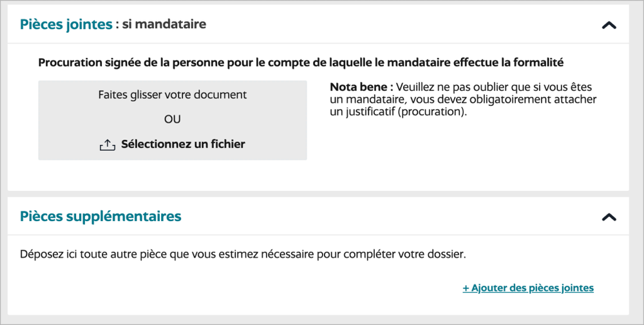
Task: Click the upload icon beside Sélectionnez un fichier
Action: [x=107, y=145]
